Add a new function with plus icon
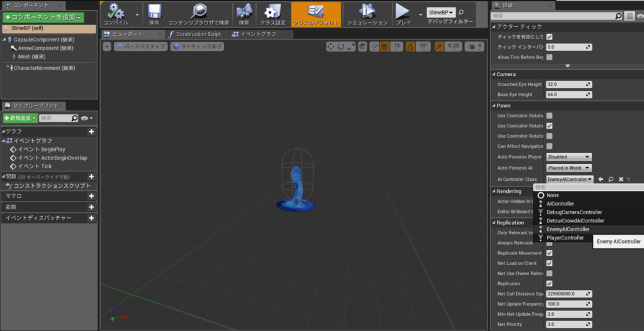The image size is (644, 331). point(92,176)
